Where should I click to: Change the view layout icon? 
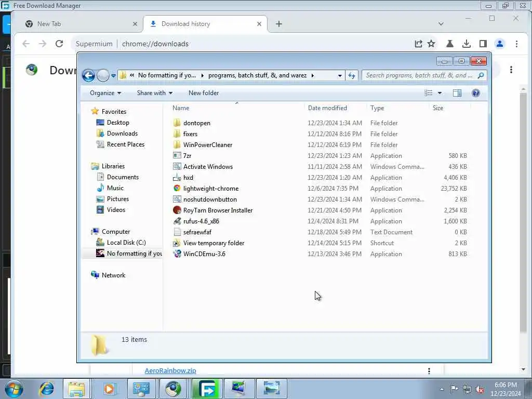point(429,93)
